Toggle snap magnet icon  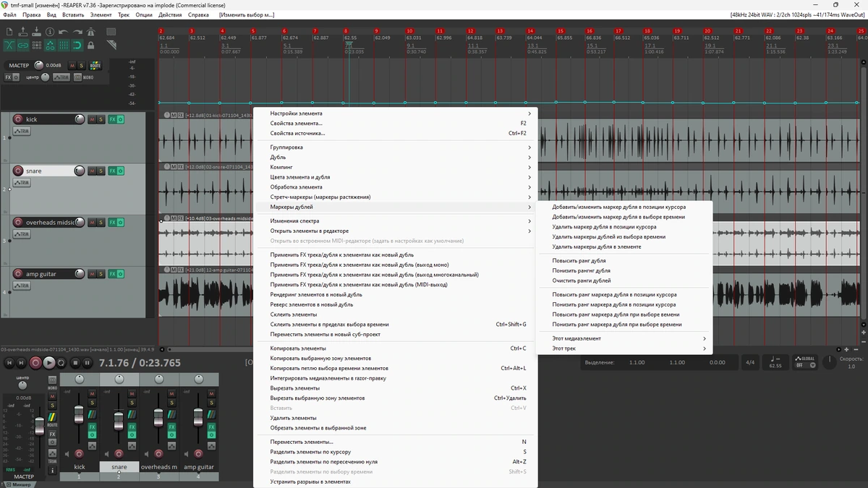click(x=77, y=45)
